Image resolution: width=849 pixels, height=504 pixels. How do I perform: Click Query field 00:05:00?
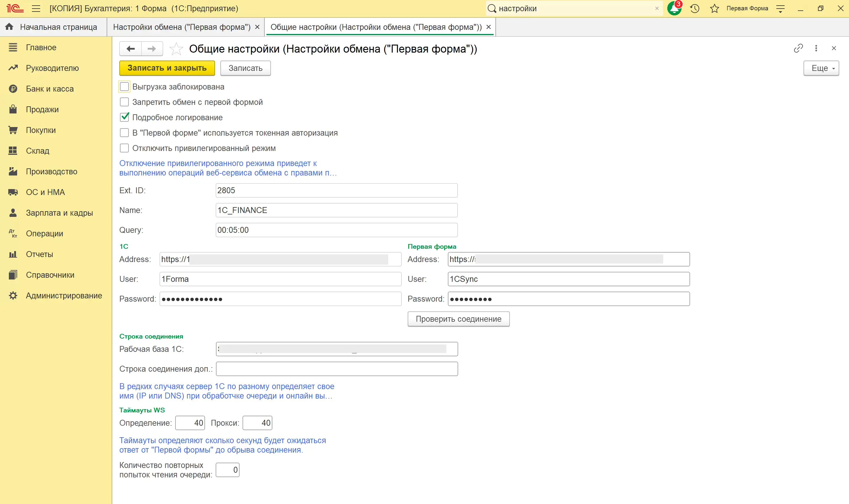tap(336, 230)
